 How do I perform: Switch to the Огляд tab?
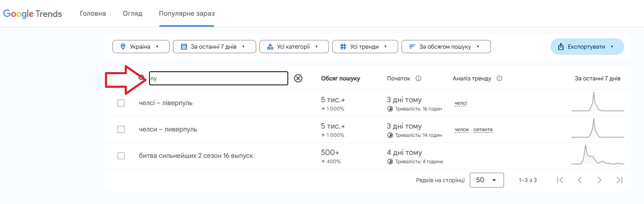tap(133, 14)
